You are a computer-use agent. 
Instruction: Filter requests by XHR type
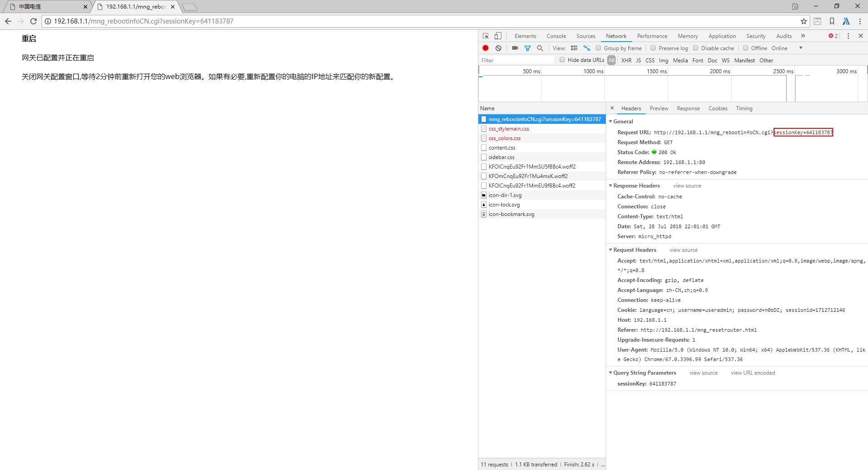click(x=626, y=61)
